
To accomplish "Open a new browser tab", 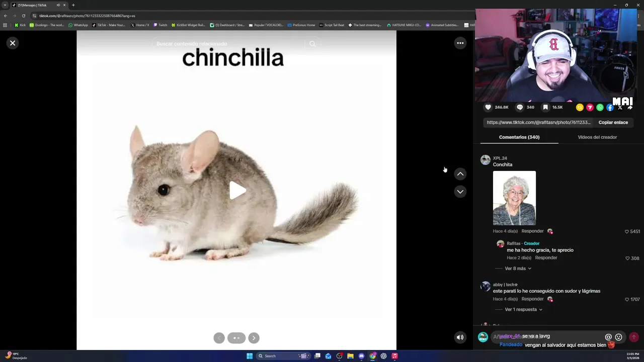I will click(x=73, y=5).
